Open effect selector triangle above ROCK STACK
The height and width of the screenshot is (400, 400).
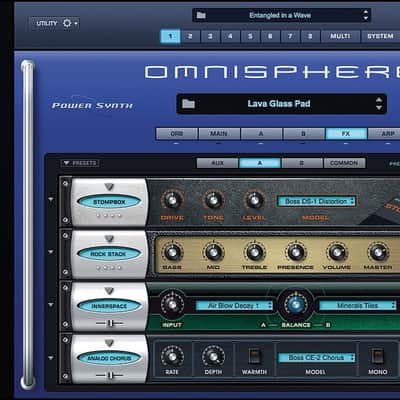coord(109,239)
